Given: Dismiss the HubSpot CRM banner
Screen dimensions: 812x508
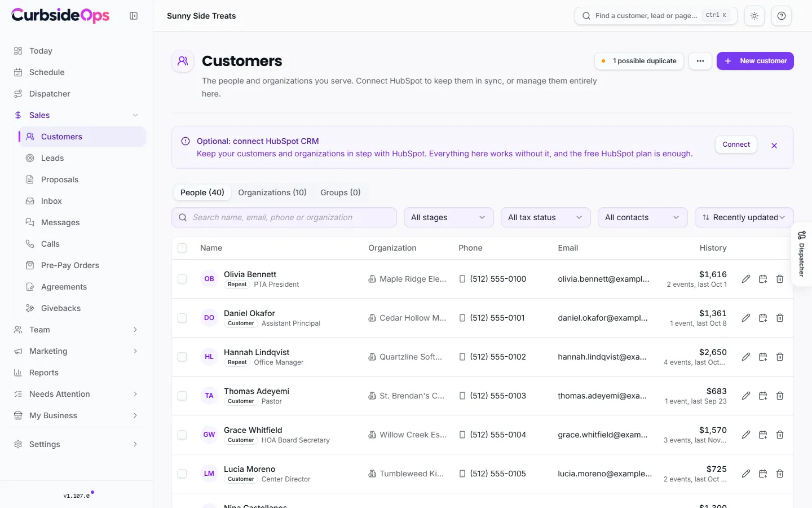Looking at the screenshot, I should 774,146.
